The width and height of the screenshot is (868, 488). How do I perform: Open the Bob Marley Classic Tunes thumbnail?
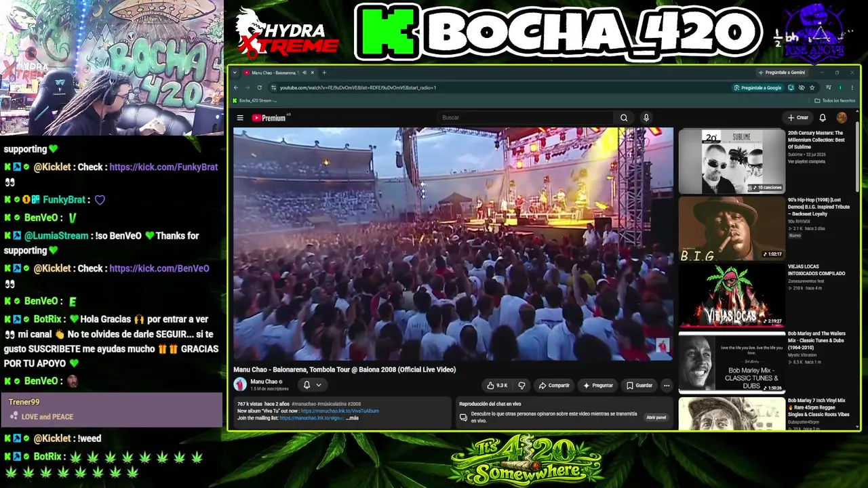(732, 362)
